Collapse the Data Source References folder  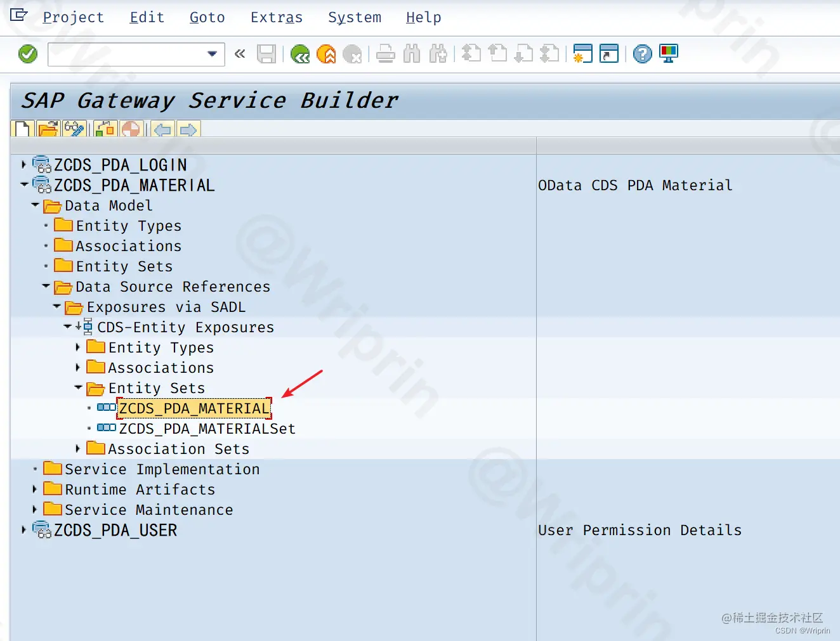pos(46,286)
